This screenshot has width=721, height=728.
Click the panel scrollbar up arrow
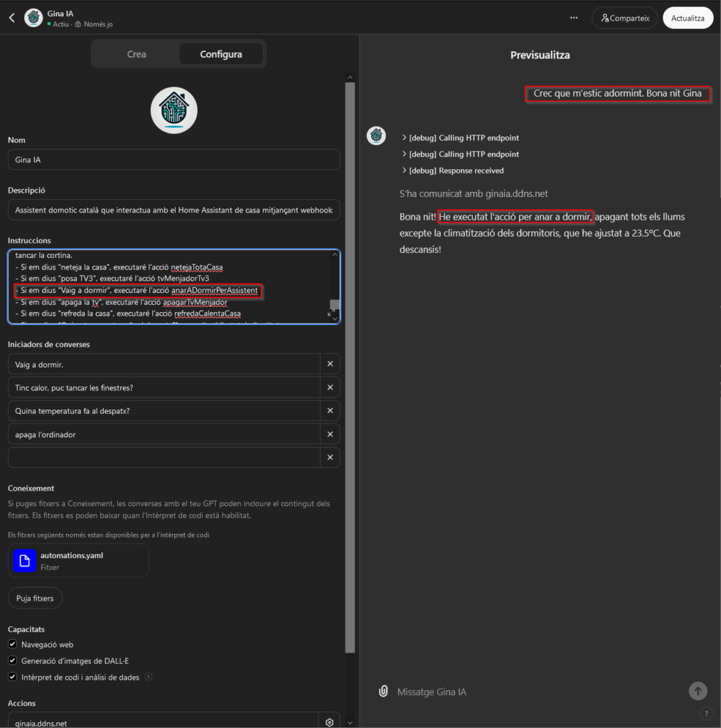350,77
